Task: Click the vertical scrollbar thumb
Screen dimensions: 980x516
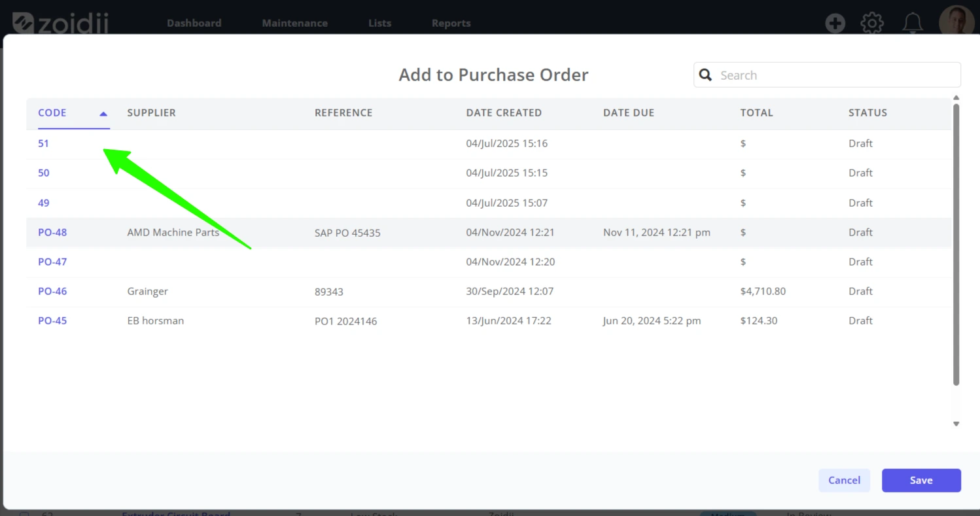Action: tap(956, 244)
